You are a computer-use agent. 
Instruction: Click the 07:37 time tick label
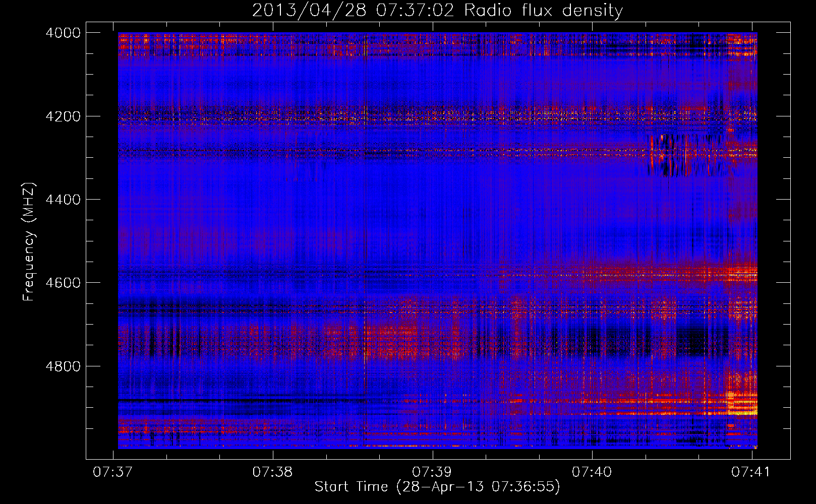(x=113, y=472)
